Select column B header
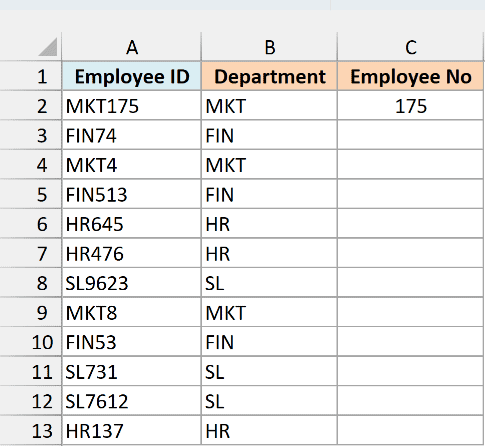 click(269, 47)
